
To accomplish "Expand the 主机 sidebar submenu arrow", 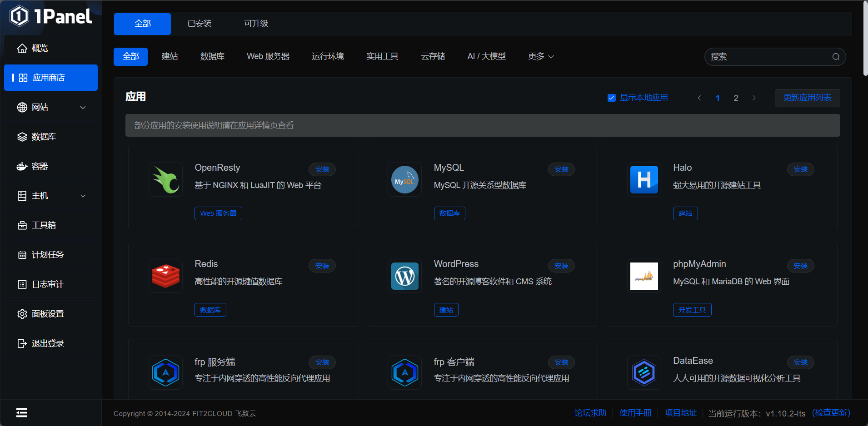I will 83,196.
